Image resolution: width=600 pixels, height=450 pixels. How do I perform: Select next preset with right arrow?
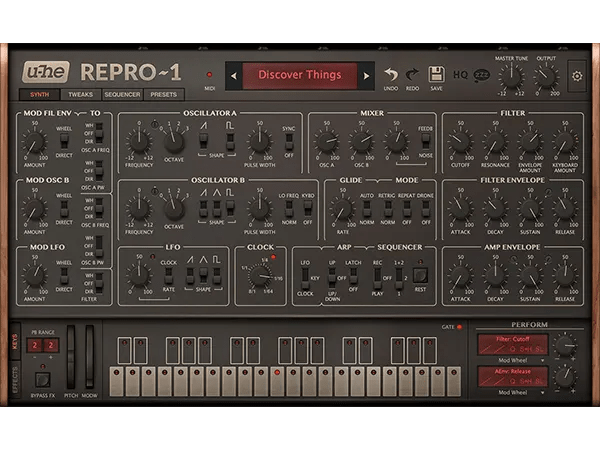coord(366,76)
